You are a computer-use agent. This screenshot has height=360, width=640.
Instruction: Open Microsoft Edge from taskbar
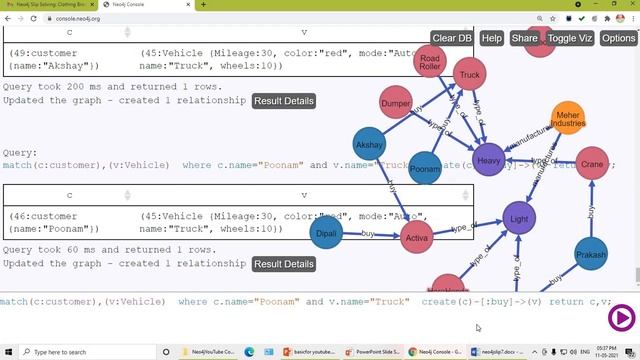click(249, 351)
